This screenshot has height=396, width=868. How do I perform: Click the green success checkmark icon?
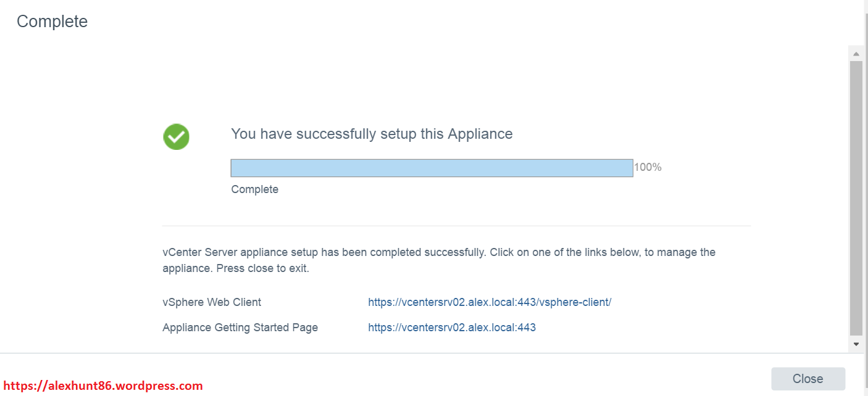(x=176, y=136)
